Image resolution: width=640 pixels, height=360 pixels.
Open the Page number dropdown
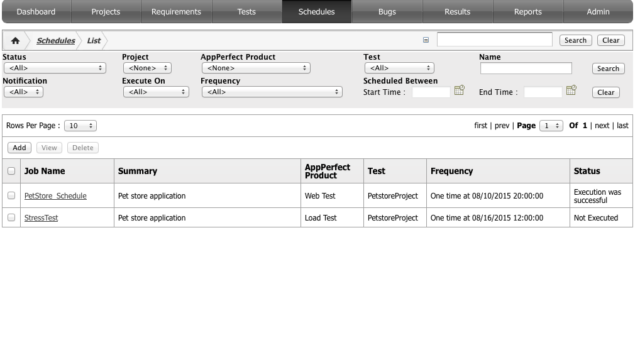551,126
